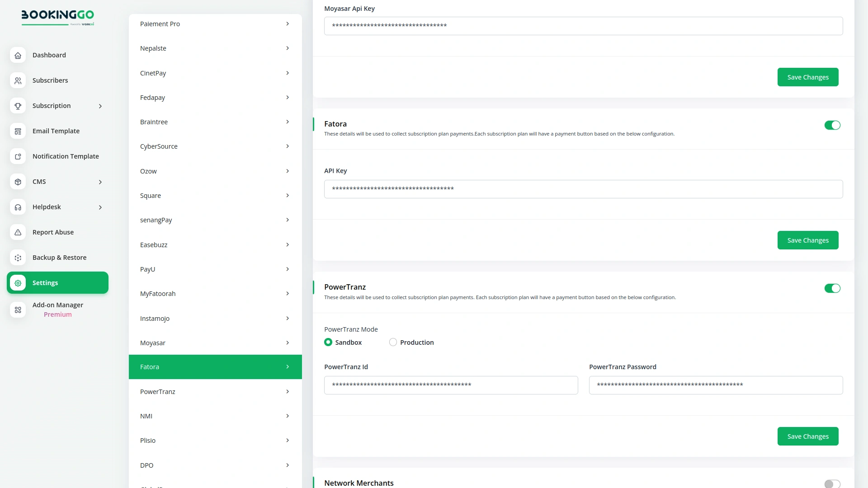Open the Dashboard via its home icon
Image resolution: width=868 pixels, height=488 pixels.
(x=18, y=55)
